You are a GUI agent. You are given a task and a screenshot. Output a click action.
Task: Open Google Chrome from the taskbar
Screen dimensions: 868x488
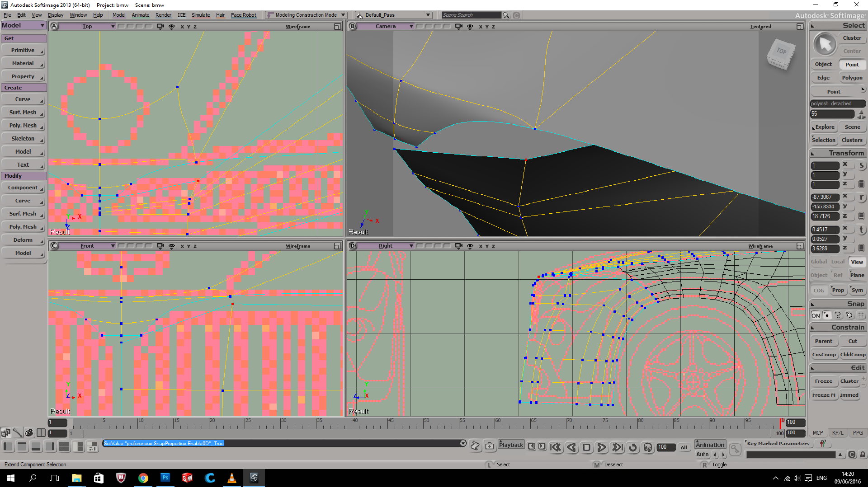pyautogui.click(x=143, y=478)
